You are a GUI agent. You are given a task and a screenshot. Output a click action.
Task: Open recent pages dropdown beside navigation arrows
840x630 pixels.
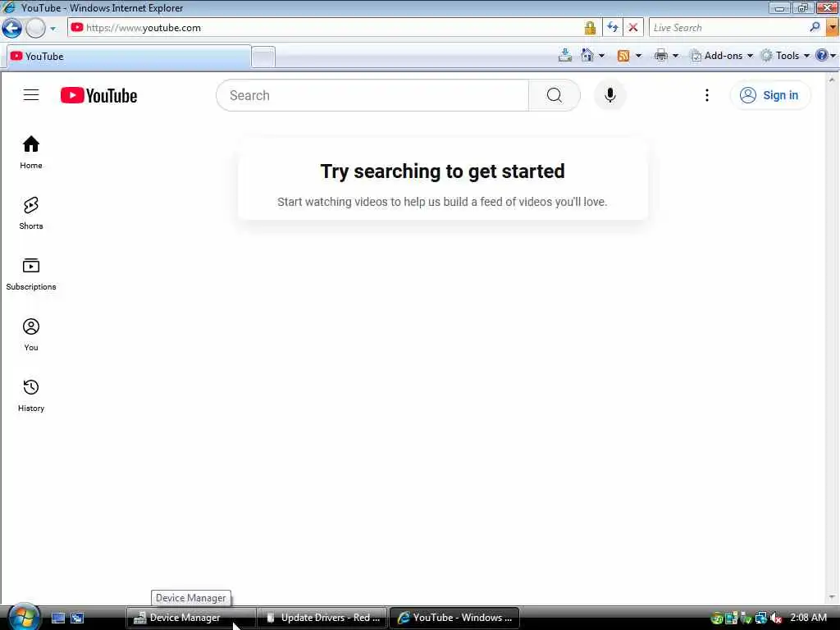click(x=53, y=29)
